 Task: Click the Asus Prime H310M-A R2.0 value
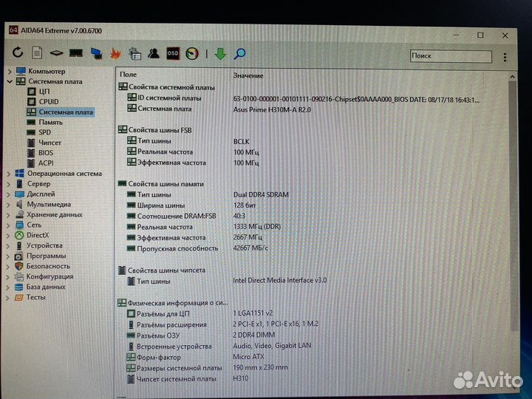click(272, 110)
